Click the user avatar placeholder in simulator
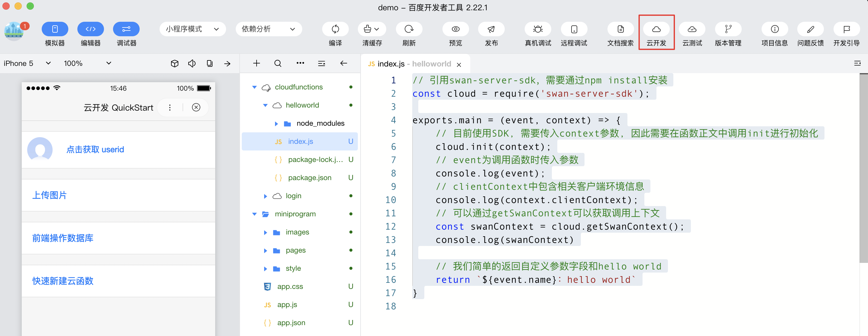Screen dimensions: 868x336 40,150
